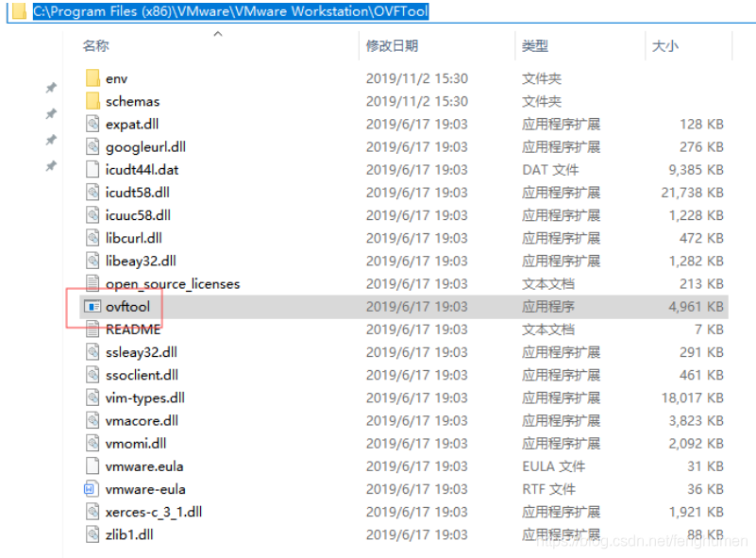Select file name README
756x558 pixels.
[x=133, y=330]
